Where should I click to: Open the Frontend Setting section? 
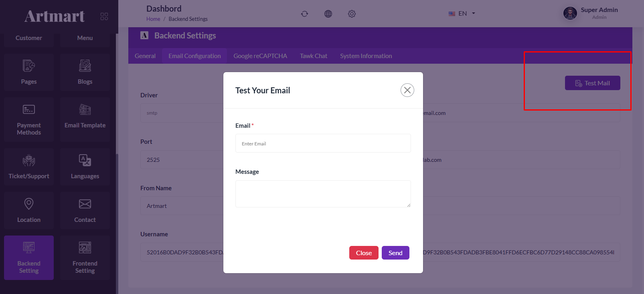[85, 257]
